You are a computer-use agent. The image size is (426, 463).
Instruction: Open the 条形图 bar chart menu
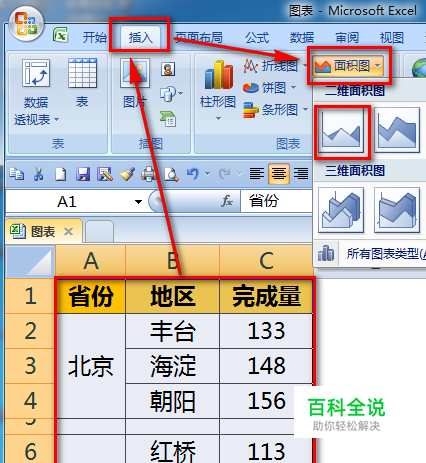(x=275, y=110)
